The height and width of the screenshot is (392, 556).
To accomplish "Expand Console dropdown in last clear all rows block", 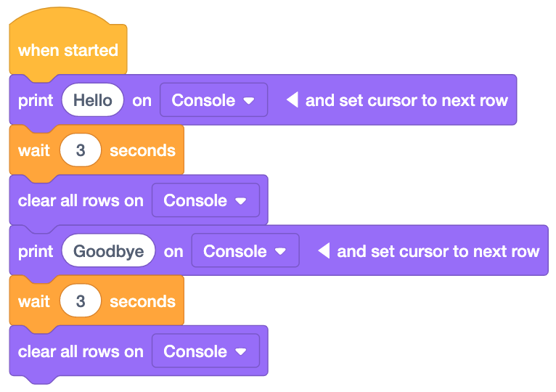I will pyautogui.click(x=205, y=351).
